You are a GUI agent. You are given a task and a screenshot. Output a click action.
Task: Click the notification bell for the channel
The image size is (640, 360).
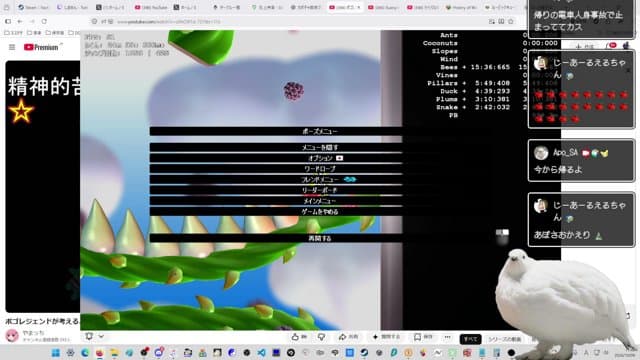coord(89,336)
